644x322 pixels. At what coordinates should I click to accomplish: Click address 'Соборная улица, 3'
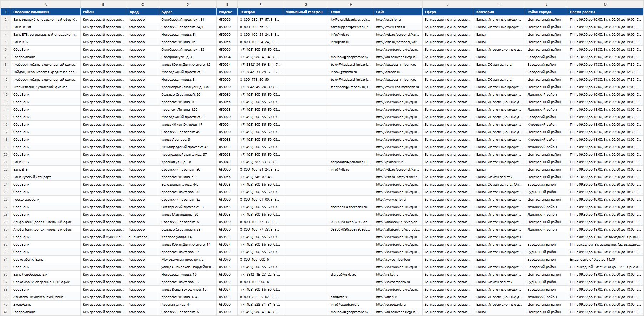[x=188, y=57]
